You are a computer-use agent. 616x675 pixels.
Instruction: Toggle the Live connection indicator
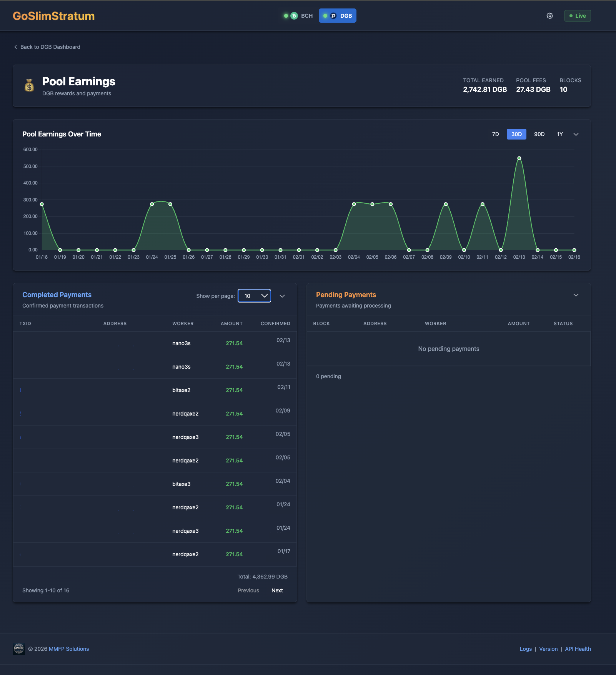tap(577, 16)
